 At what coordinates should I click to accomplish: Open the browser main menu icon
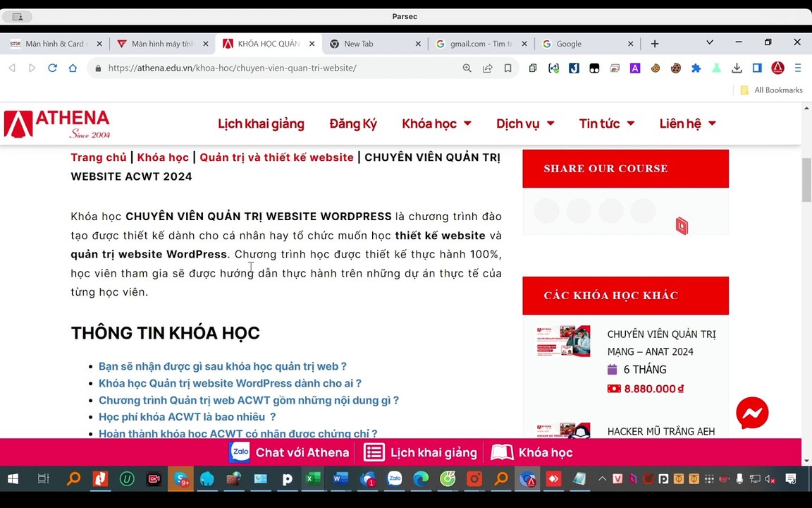point(797,68)
